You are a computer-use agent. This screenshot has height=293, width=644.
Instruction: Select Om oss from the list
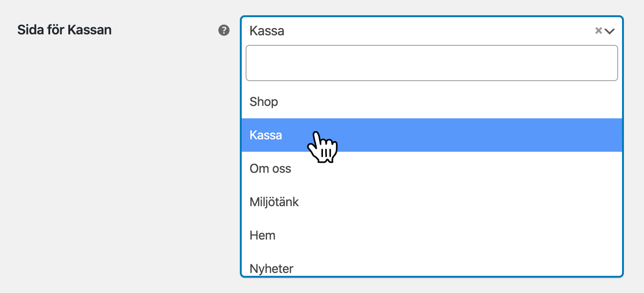coord(270,168)
